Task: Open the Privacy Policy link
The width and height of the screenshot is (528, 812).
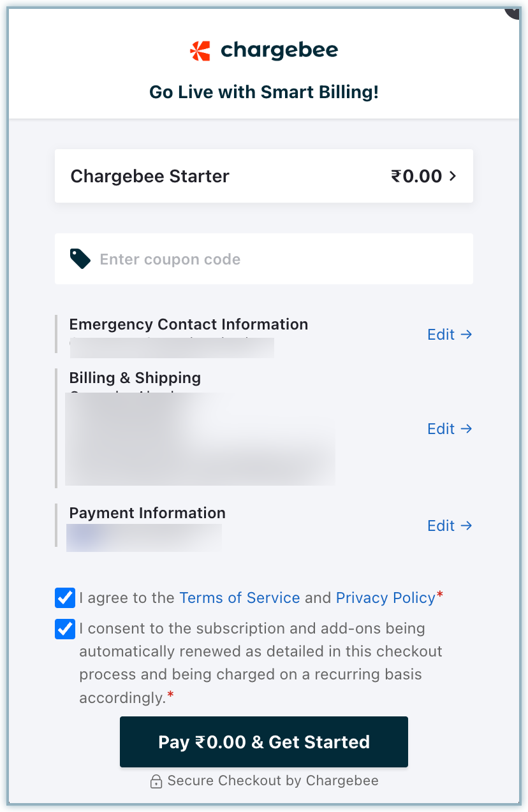Action: tap(385, 598)
